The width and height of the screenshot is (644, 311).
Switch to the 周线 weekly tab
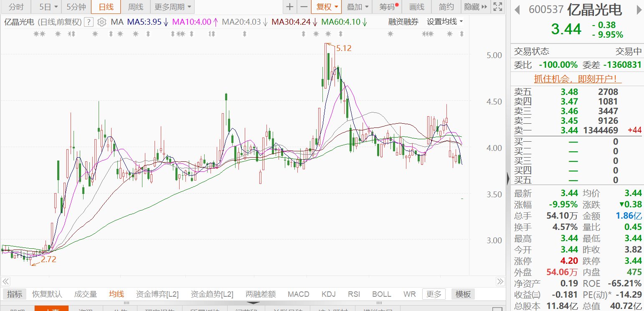(135, 7)
